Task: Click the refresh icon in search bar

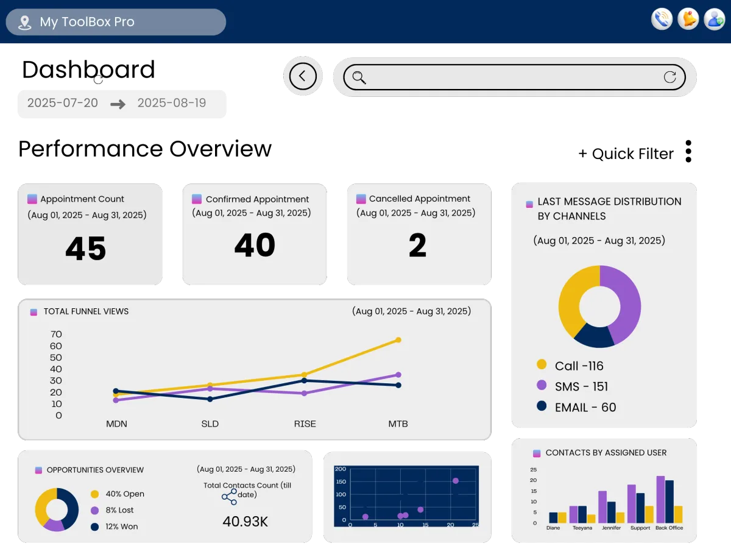Action: (x=670, y=77)
